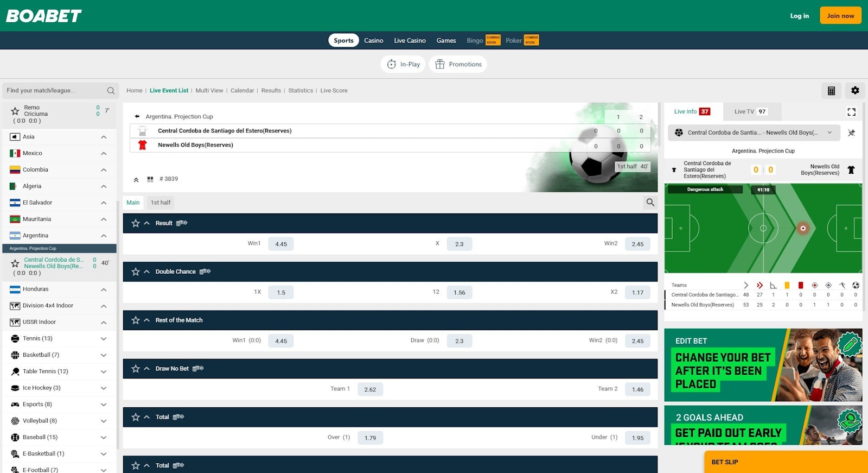Open the bet calculator icon
This screenshot has height=473, width=868.
pos(831,91)
